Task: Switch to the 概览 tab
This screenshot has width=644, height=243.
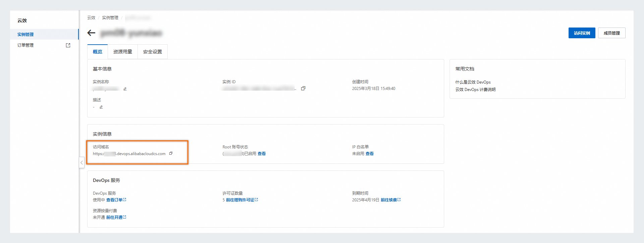Action: (x=98, y=52)
